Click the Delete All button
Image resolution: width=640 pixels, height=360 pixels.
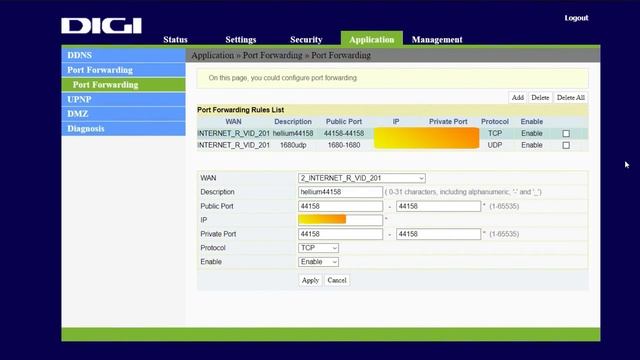pos(571,98)
